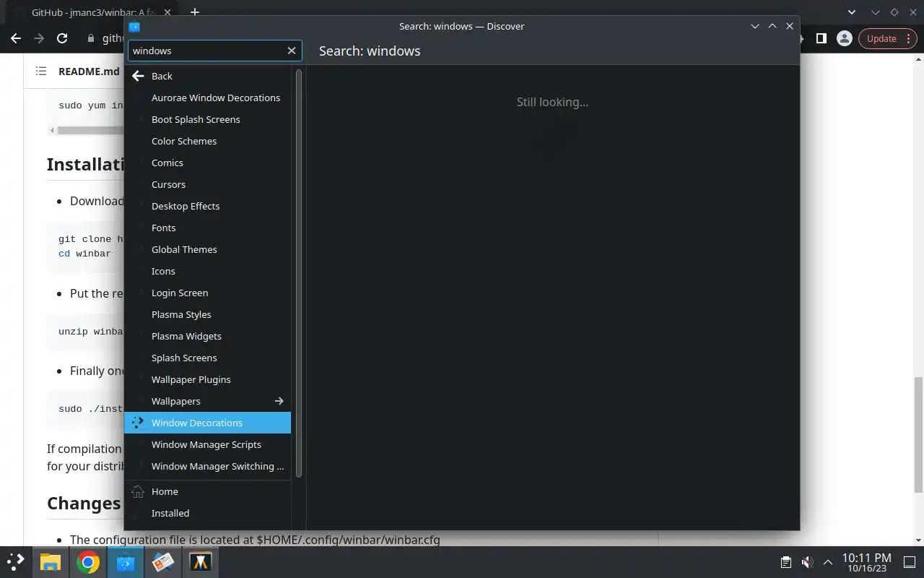This screenshot has width=924, height=578.
Task: Click the Update button in Chrome
Action: click(x=887, y=38)
